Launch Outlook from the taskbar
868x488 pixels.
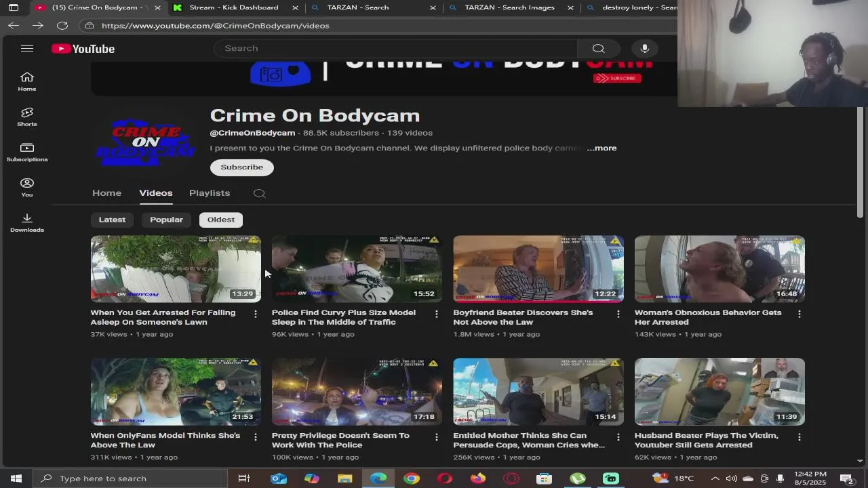click(x=279, y=479)
